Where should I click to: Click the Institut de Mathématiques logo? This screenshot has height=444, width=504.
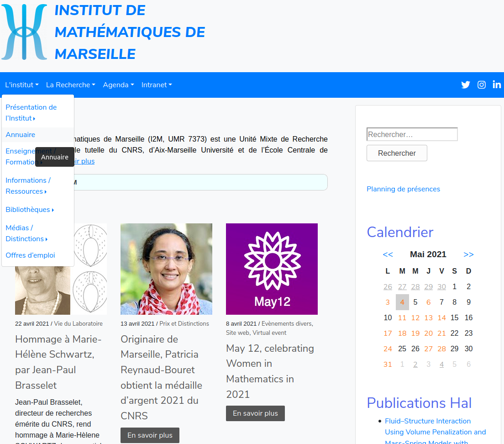point(24,32)
